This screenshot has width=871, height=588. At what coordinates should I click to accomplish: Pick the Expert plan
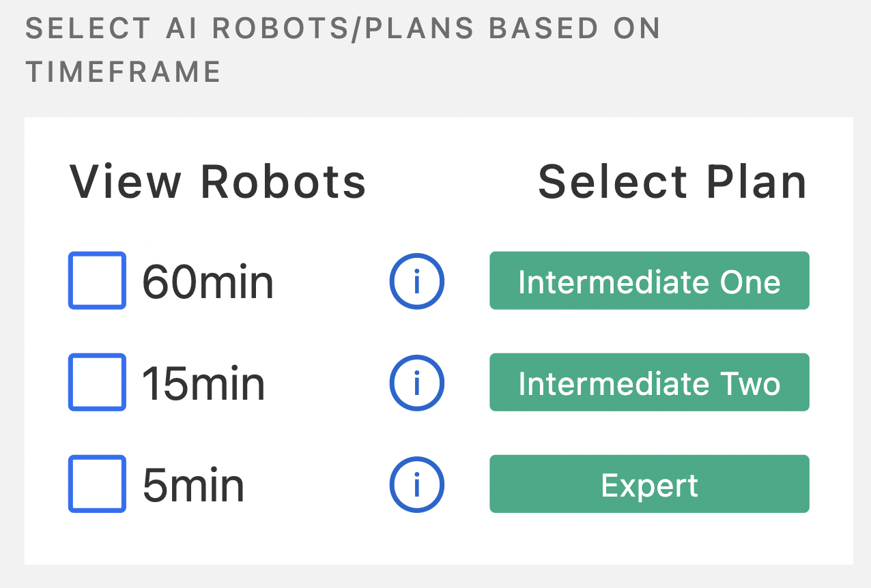[x=649, y=484]
